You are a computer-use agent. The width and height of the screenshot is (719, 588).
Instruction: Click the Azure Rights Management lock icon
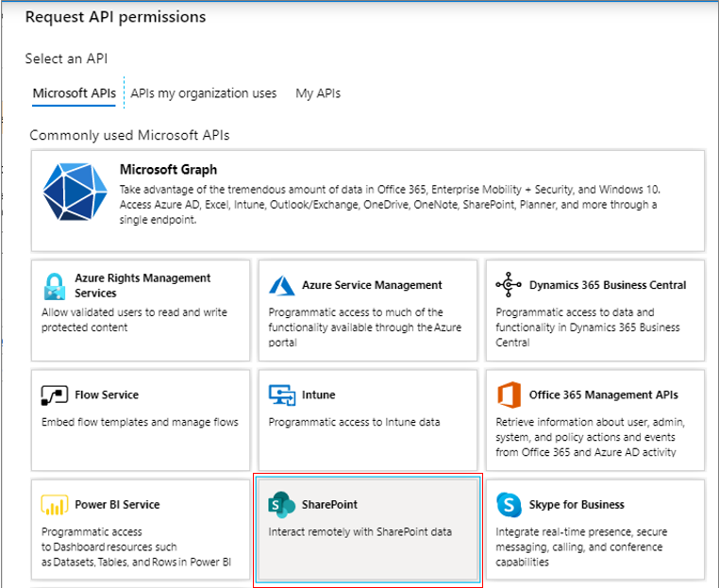coord(55,286)
